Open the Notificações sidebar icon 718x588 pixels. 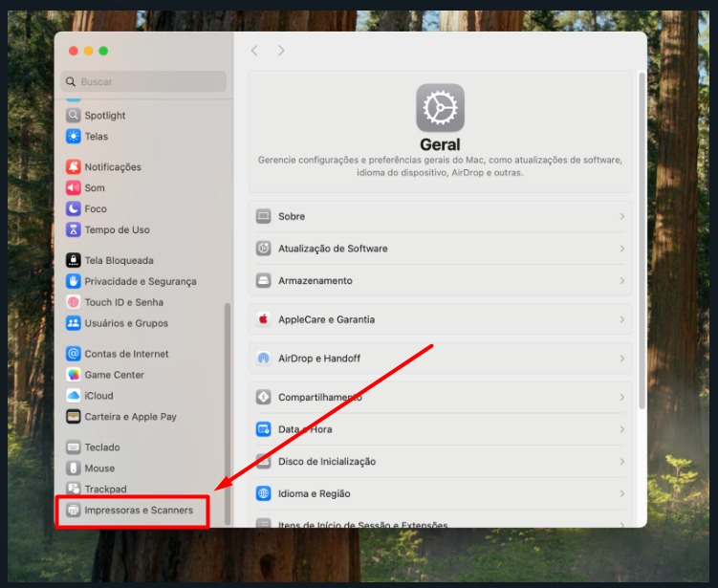[74, 167]
